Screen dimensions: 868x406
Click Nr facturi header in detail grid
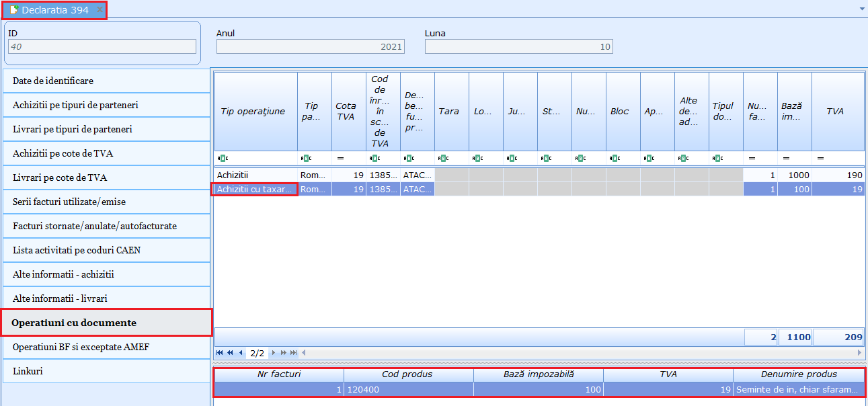click(279, 374)
